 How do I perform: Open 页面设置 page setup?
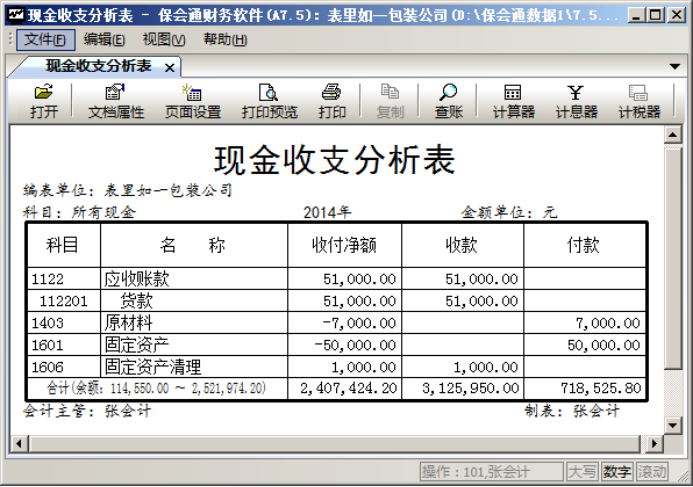coord(192,101)
